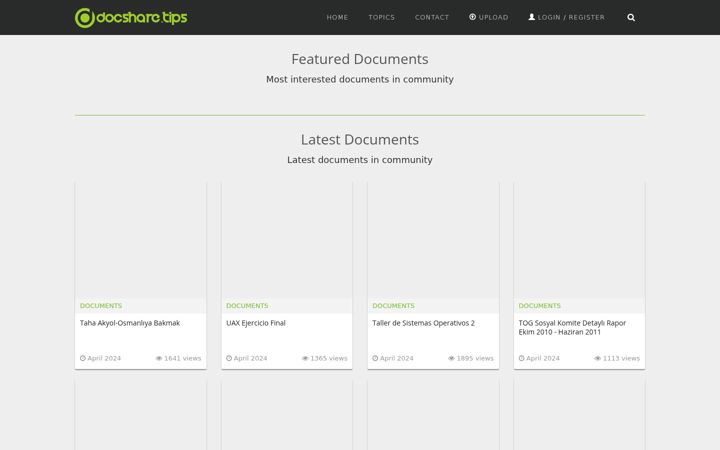Open document UAX Ejercicio Final

click(x=256, y=323)
